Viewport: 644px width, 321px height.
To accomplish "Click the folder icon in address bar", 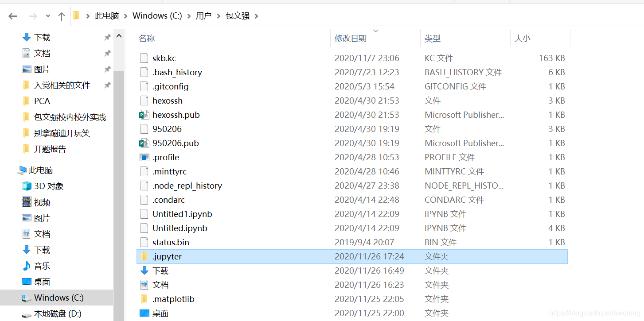I will [77, 16].
